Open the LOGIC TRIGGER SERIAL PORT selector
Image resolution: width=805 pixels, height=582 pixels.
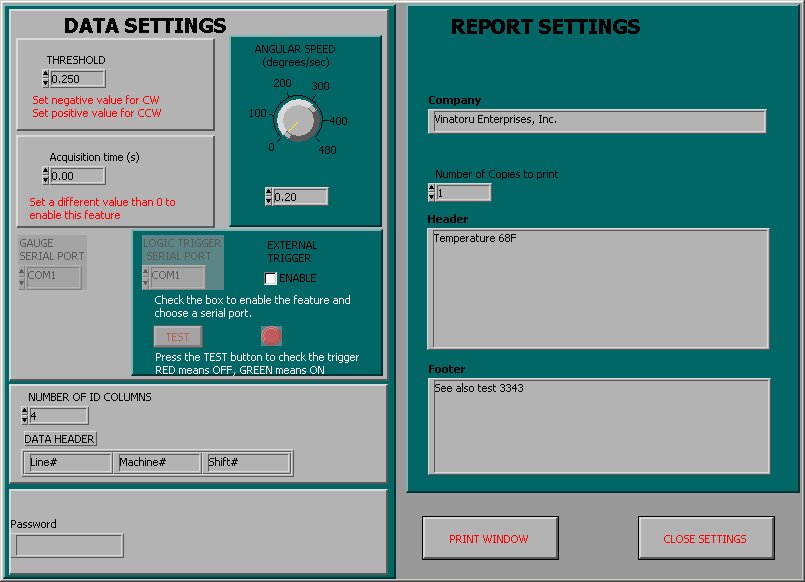pyautogui.click(x=176, y=276)
